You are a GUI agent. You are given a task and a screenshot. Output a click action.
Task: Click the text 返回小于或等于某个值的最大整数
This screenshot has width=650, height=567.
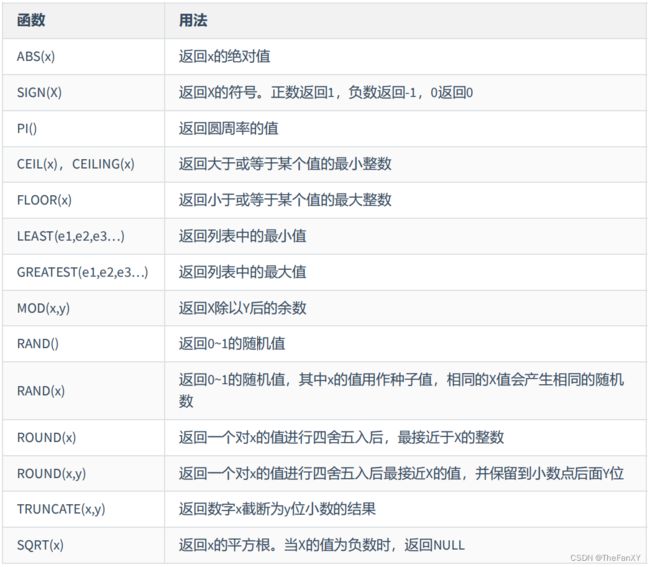point(285,200)
